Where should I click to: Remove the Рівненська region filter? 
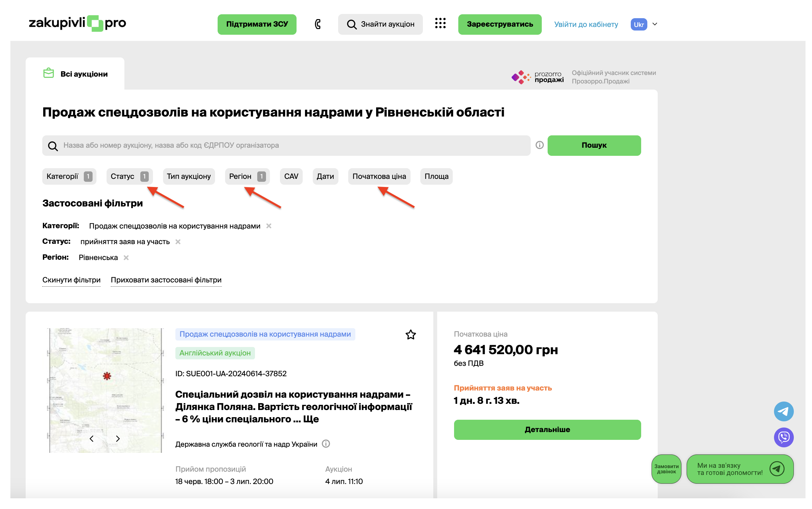[x=126, y=257]
